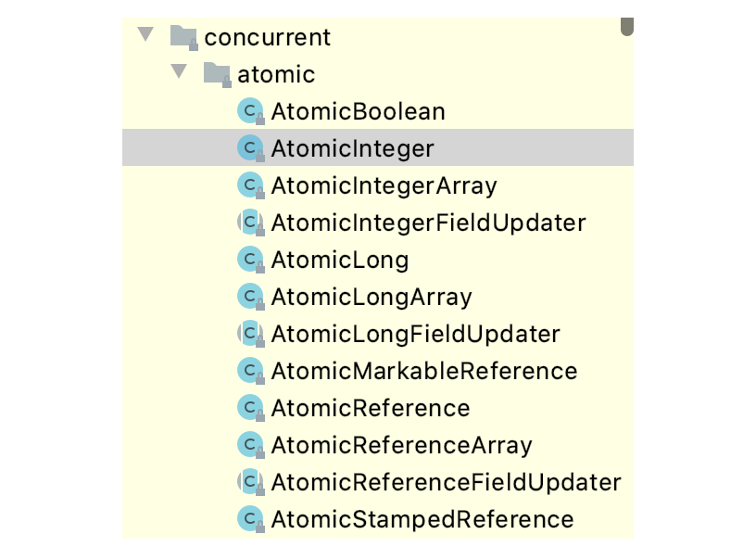Viewport: 756px width, 547px height.
Task: Collapse the concurrent package node
Action: (145, 36)
